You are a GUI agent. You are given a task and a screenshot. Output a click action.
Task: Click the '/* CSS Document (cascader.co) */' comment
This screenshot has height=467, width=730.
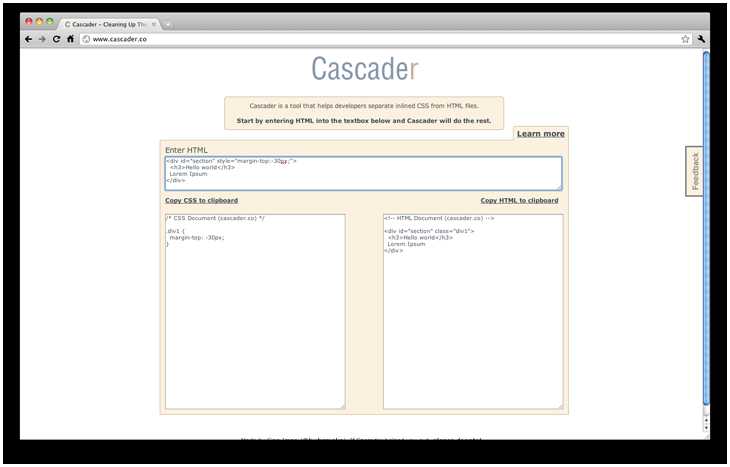[x=215, y=218]
